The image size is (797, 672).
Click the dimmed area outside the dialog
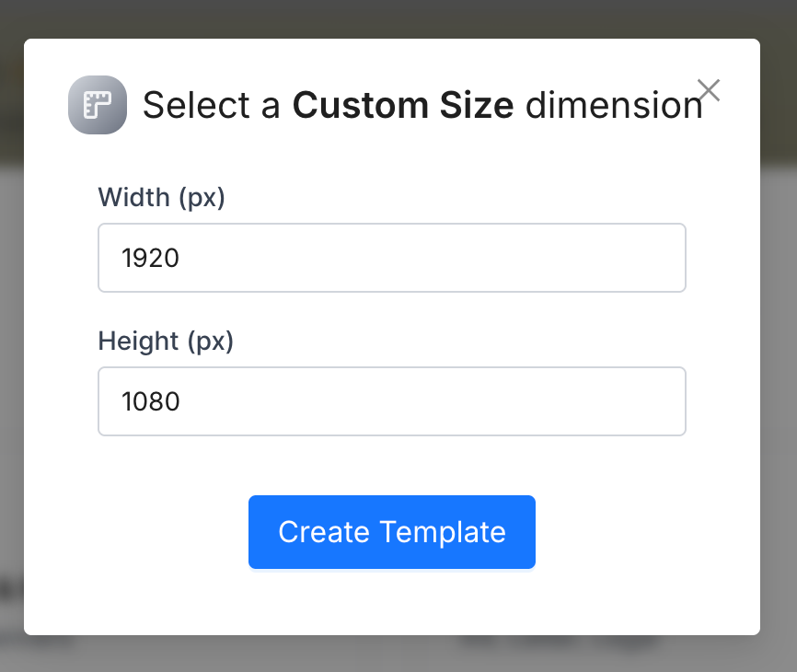point(398,658)
